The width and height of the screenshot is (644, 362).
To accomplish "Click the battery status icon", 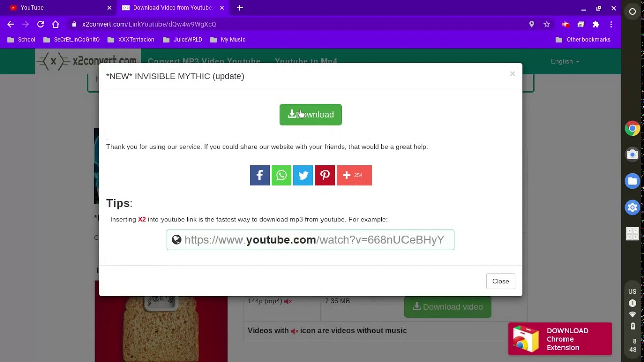I will 633,326.
